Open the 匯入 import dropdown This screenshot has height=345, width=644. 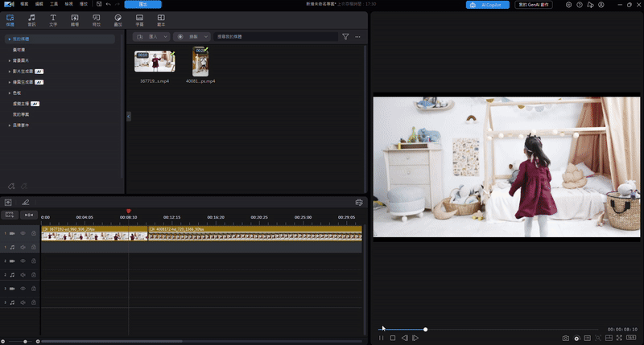click(x=151, y=37)
